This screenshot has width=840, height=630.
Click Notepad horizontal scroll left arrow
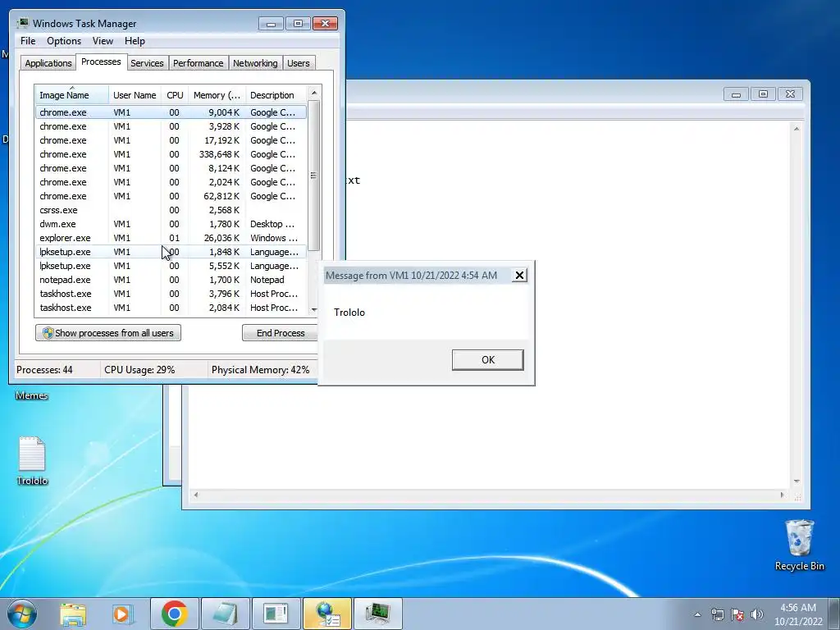[196, 495]
